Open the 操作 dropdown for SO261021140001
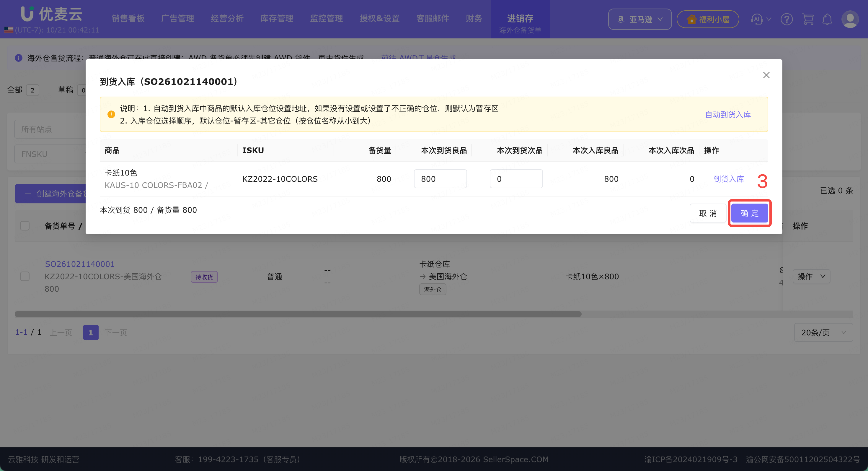This screenshot has width=868, height=471. (x=811, y=277)
